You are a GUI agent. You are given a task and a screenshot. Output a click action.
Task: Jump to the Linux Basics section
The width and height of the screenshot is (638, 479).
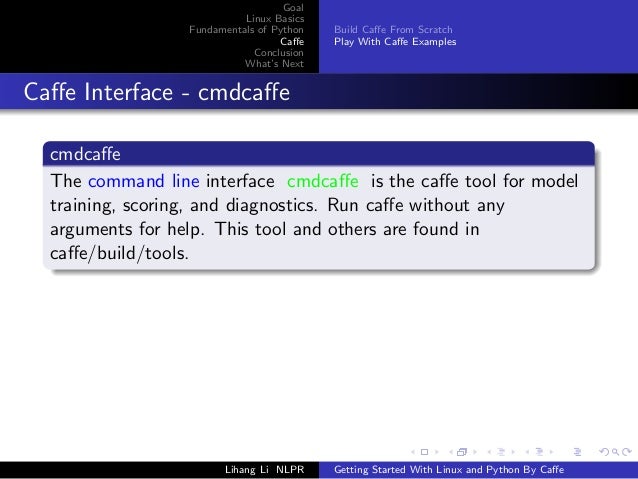[x=275, y=18]
